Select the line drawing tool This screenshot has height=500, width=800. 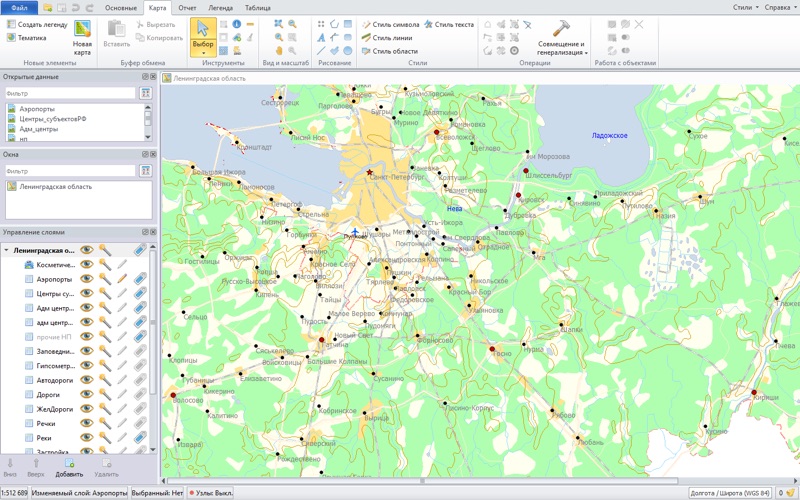[x=321, y=51]
